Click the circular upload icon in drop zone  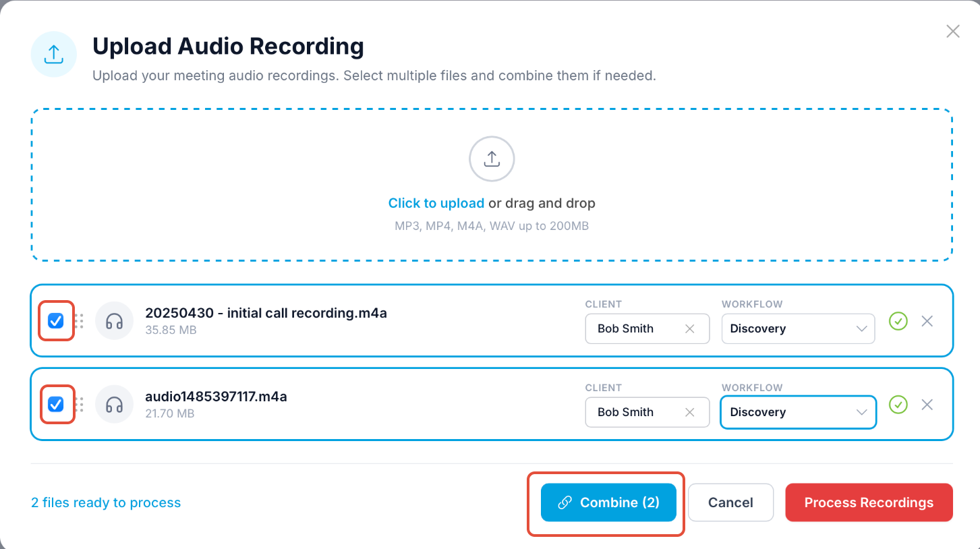pos(492,159)
